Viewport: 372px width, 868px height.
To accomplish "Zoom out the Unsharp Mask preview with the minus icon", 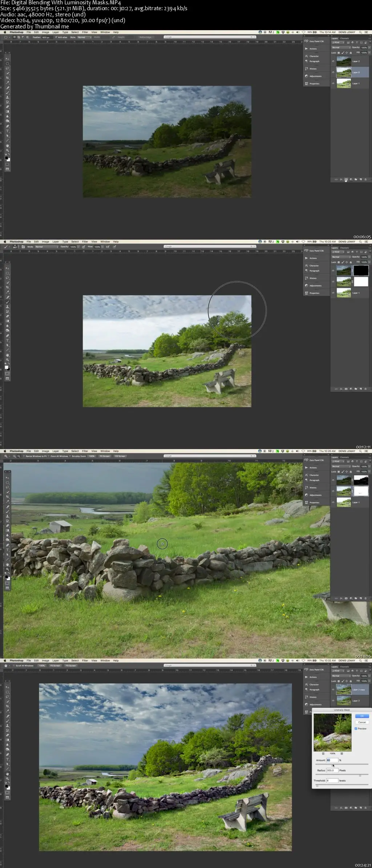I will coord(323,753).
